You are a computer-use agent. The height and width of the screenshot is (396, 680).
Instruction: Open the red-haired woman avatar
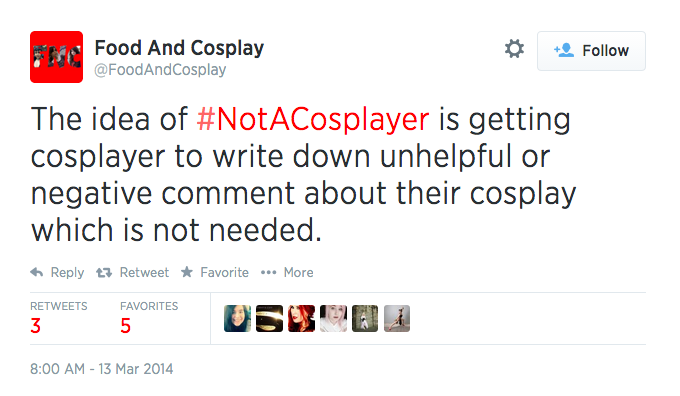tap(301, 318)
